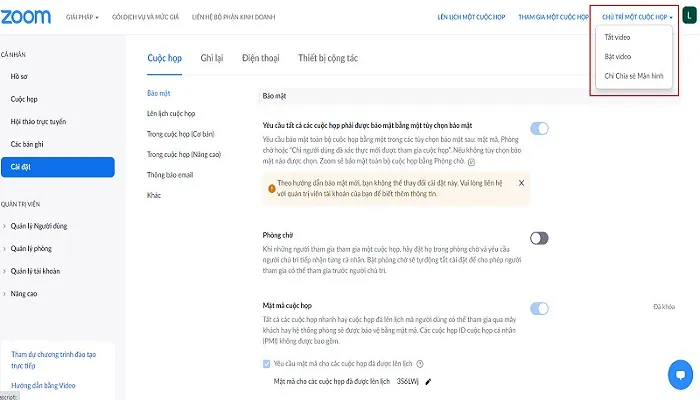Select Tắt video from host menu
The width and height of the screenshot is (700, 400).
point(619,39)
